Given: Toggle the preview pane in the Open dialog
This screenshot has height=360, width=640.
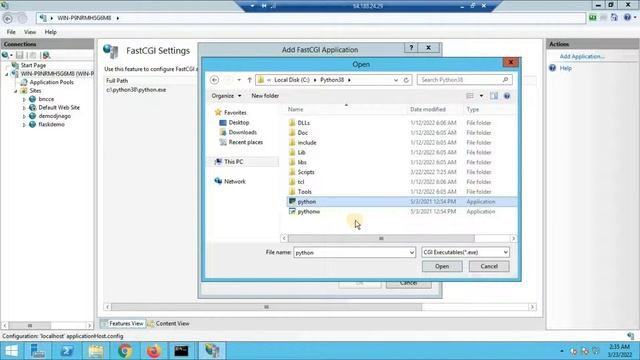Looking at the screenshot, I should pos(494,96).
